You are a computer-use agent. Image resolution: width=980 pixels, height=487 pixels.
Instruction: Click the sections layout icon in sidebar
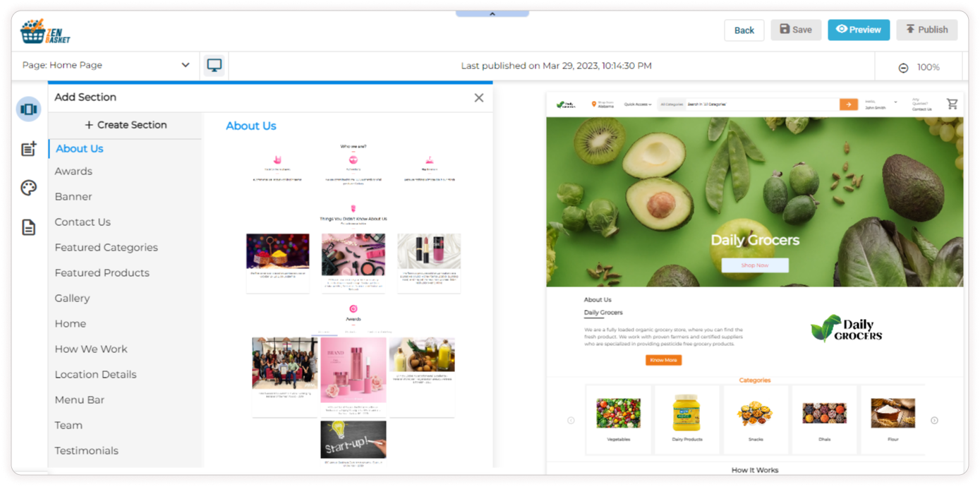(28, 109)
